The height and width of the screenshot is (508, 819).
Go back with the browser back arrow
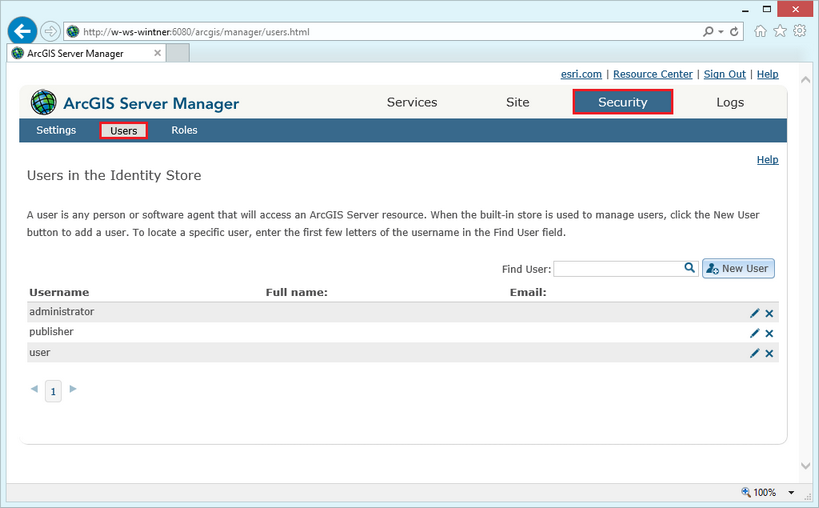click(x=22, y=31)
